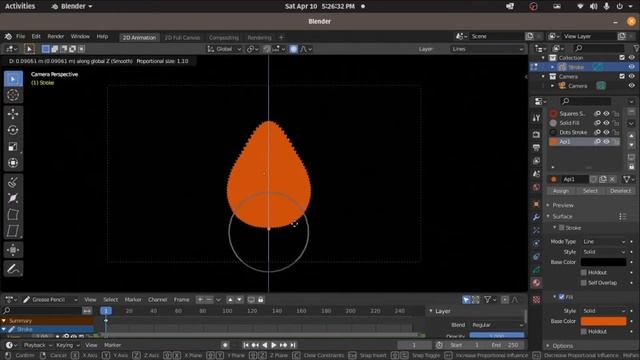Enable Self Overlap checkbox
The width and height of the screenshot is (640, 360).
pyautogui.click(x=584, y=282)
